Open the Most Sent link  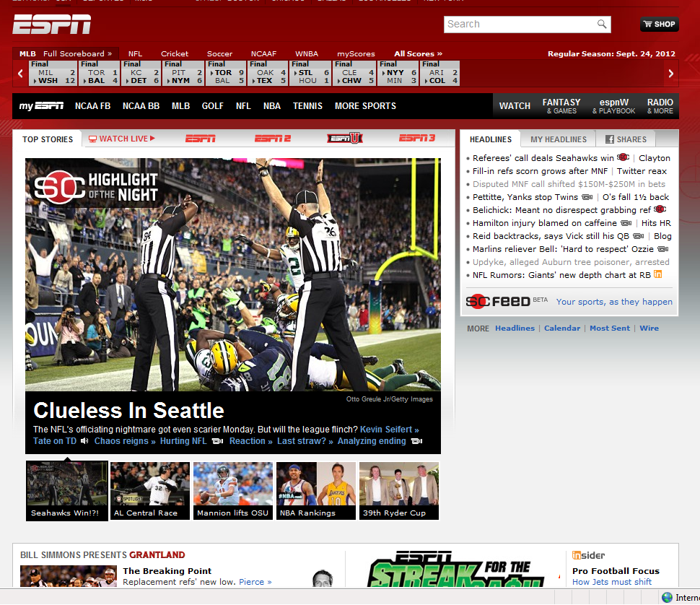[610, 328]
